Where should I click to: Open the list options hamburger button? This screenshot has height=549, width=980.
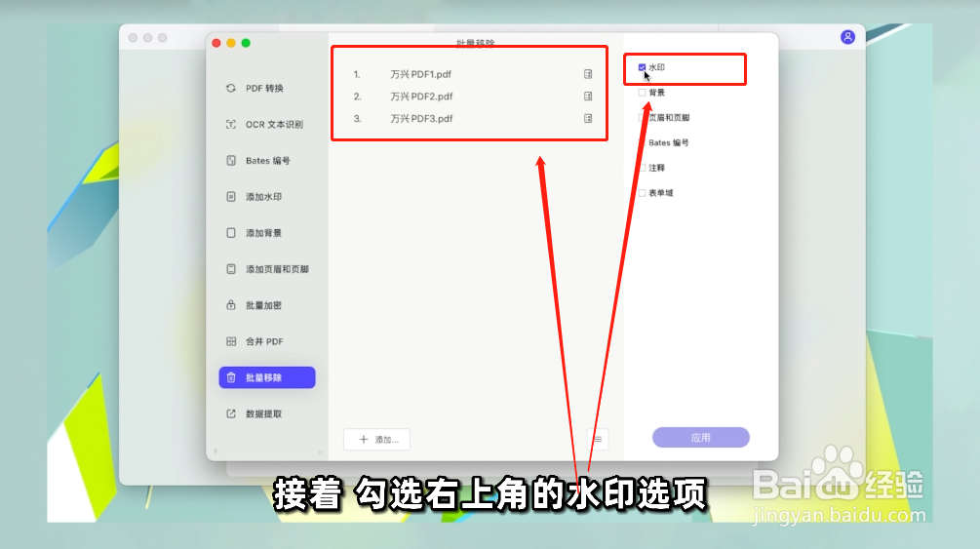(x=598, y=440)
